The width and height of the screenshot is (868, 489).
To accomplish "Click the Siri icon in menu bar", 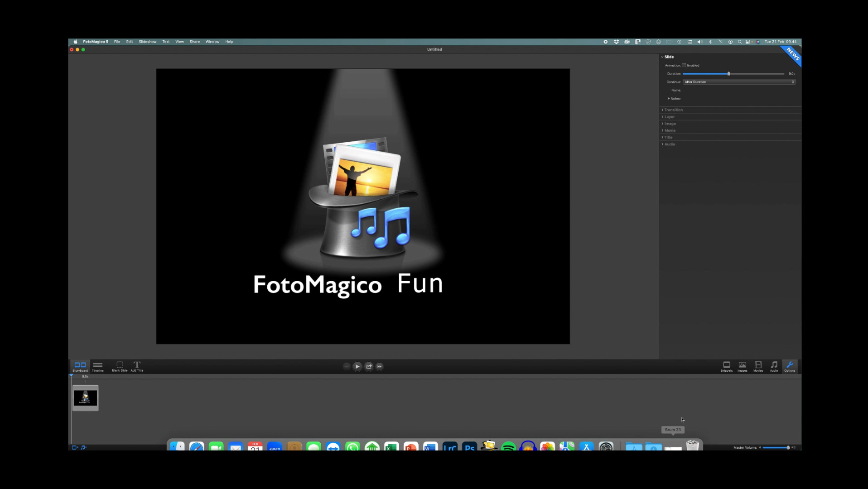I will tap(758, 42).
